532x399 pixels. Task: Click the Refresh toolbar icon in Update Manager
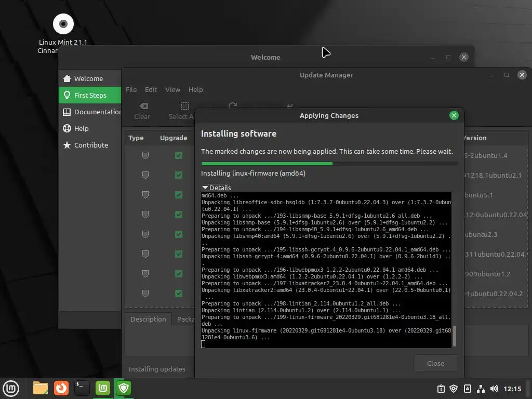233,105
